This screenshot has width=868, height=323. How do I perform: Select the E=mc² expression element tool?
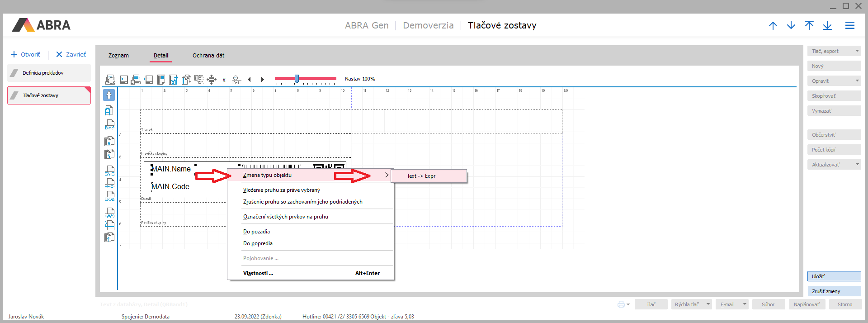(109, 124)
